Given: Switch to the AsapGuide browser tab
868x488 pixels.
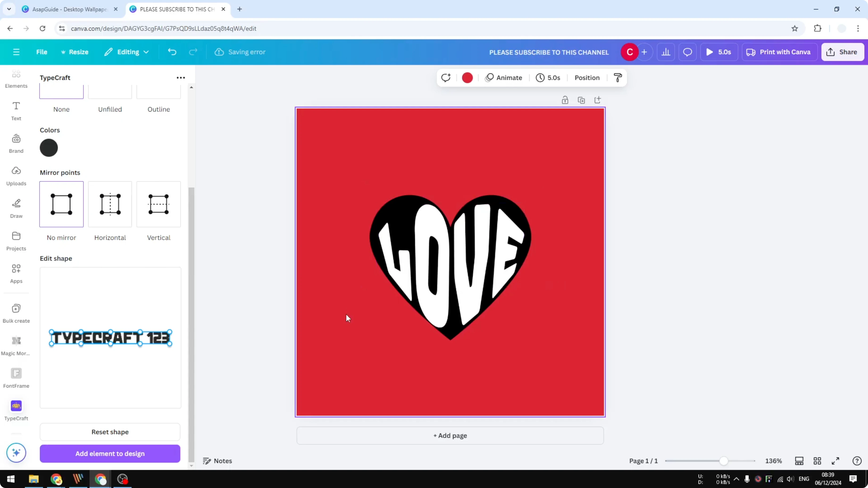Looking at the screenshot, I should 67,9.
